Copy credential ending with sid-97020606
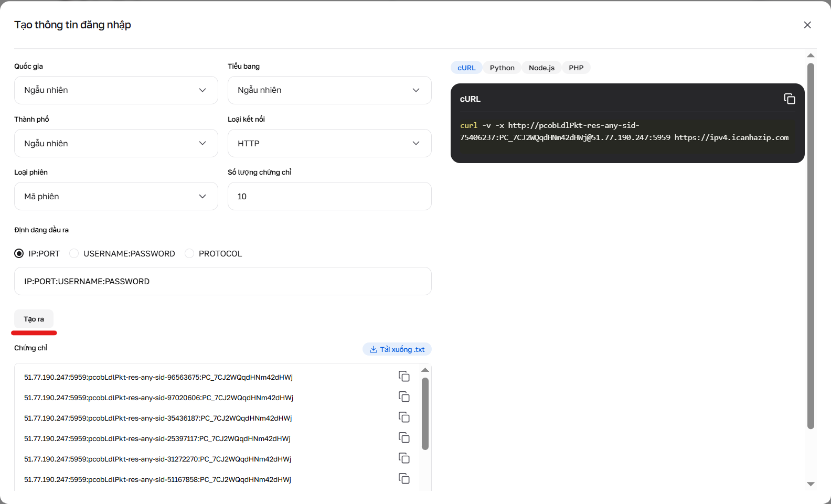Screen dimensions: 831x504 pyautogui.click(x=403, y=397)
